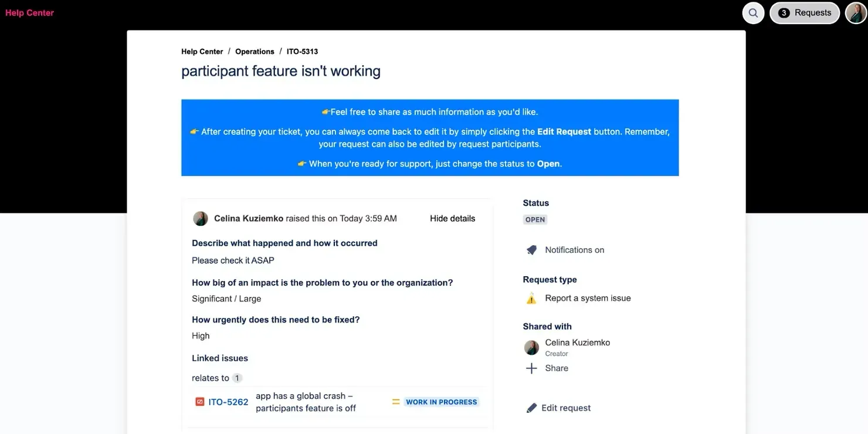The image size is (868, 434).
Task: Click the warning icon beside Report a system issue
Action: click(x=531, y=298)
